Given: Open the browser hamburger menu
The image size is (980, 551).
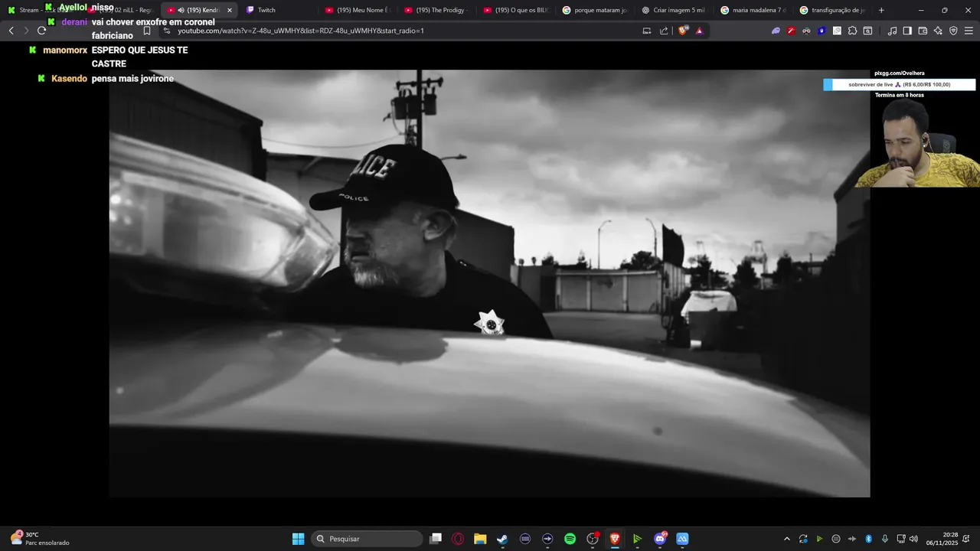Looking at the screenshot, I should coord(969,31).
